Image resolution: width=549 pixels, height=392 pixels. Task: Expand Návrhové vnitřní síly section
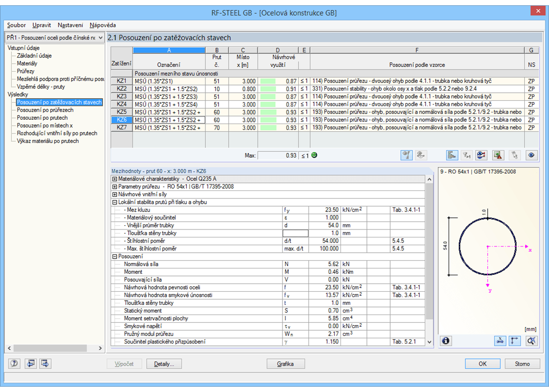pos(114,194)
